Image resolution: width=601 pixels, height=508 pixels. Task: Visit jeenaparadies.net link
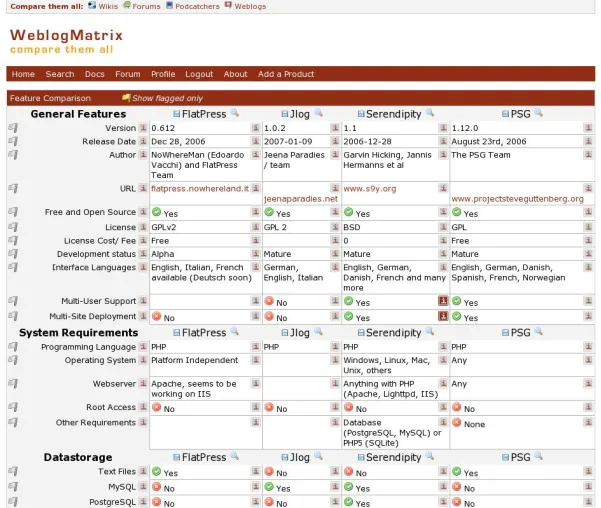click(x=300, y=199)
